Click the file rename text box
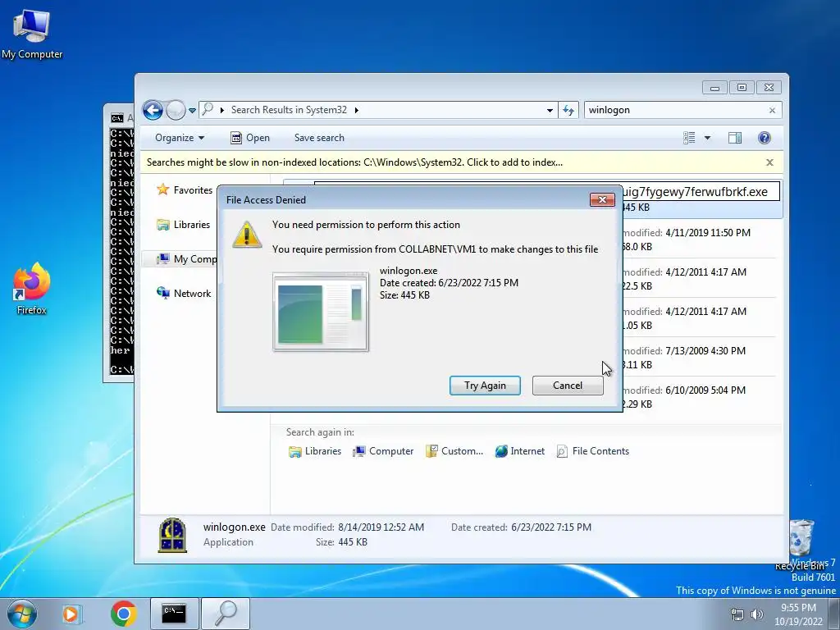 tap(701, 192)
